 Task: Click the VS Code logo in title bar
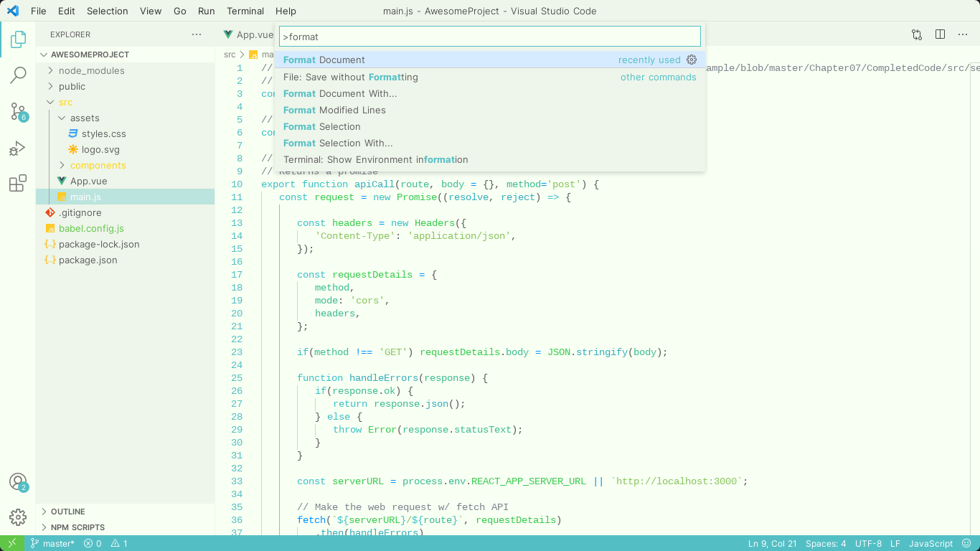[12, 11]
